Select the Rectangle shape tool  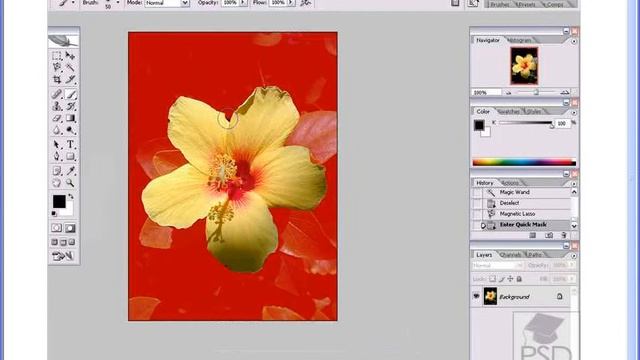click(x=70, y=156)
